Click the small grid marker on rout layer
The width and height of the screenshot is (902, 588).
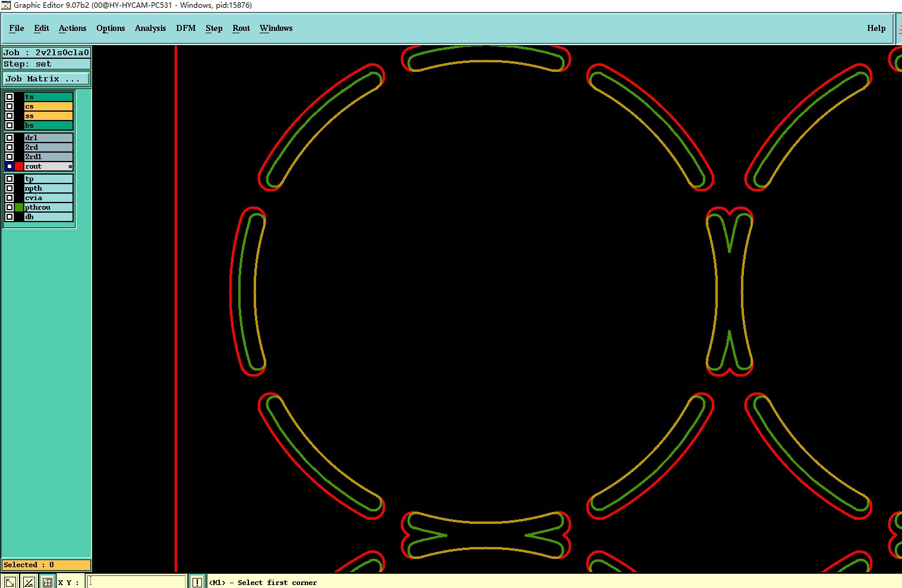[70, 167]
